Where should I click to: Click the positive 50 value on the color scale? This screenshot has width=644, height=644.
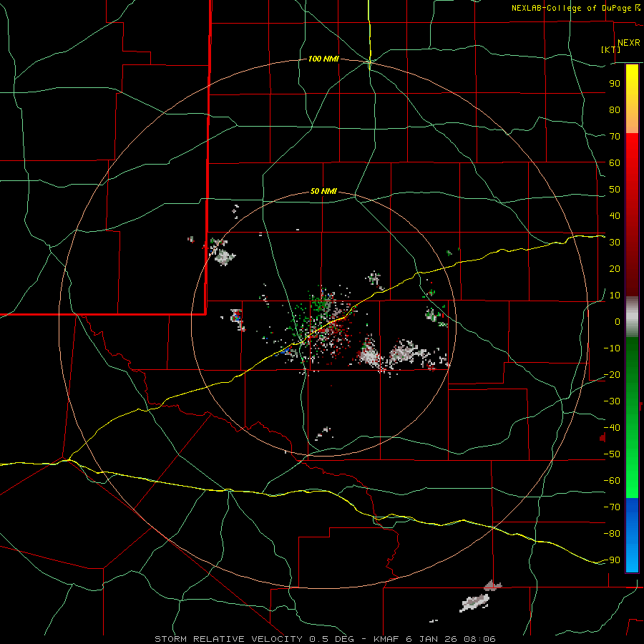[615, 190]
